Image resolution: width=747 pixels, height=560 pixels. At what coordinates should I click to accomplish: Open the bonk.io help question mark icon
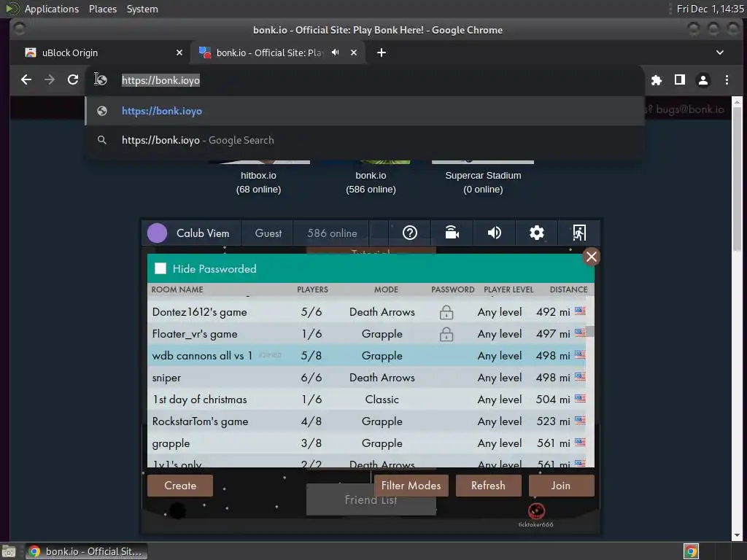(410, 233)
